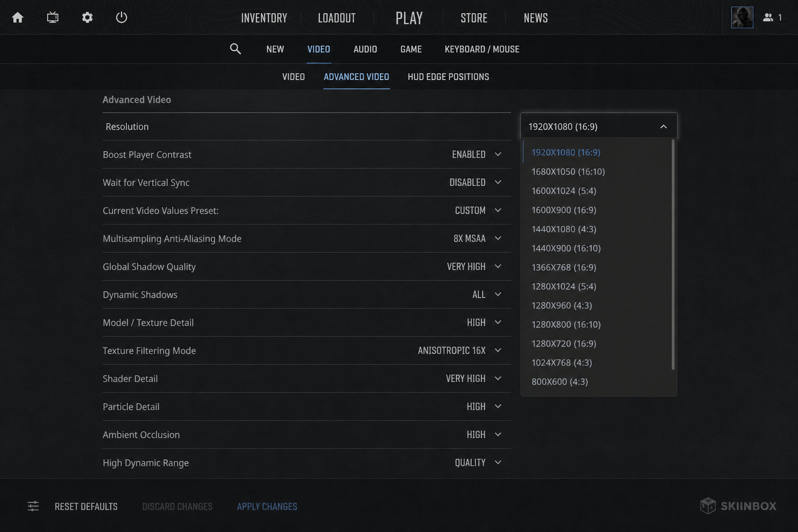Viewport: 798px width, 532px height.
Task: Switch to the Audio settings tab
Action: click(x=365, y=49)
